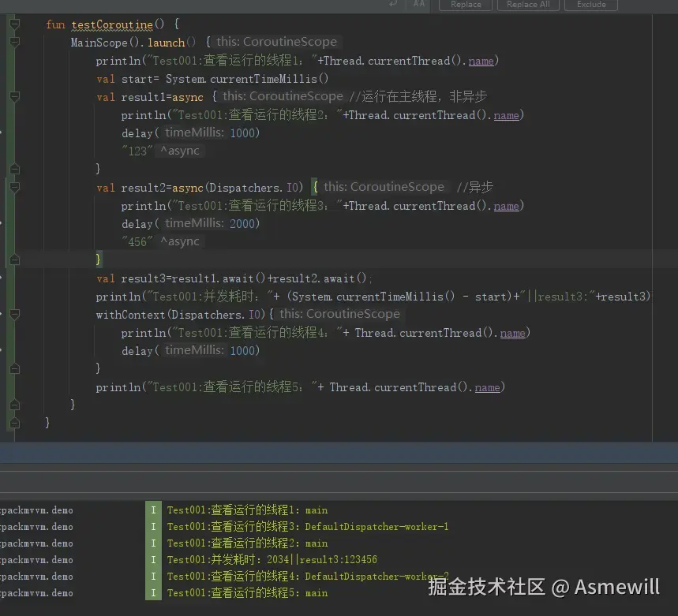The image size is (678, 616).
Task: Click the Exclude button
Action: [591, 5]
